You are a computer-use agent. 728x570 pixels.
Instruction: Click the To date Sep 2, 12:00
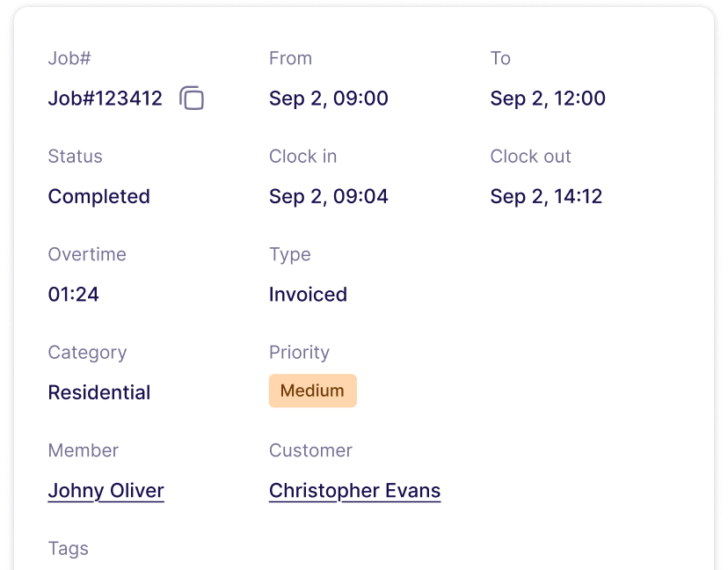548,99
